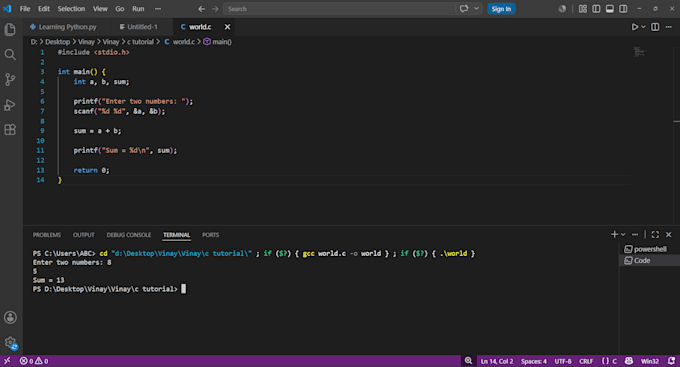Image resolution: width=680 pixels, height=367 pixels.
Task: Close the terminal panel
Action: pyautogui.click(x=669, y=234)
